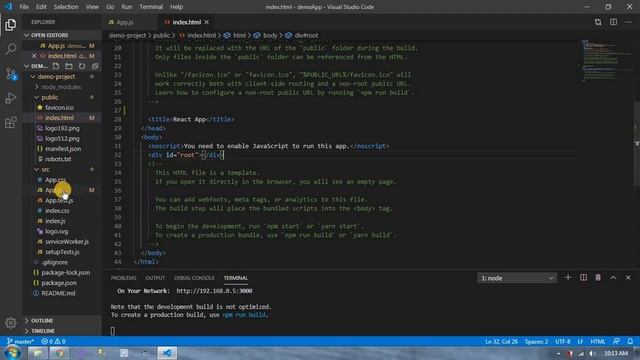Click the feedback icon in status bar
640x360 pixels.
click(x=616, y=341)
